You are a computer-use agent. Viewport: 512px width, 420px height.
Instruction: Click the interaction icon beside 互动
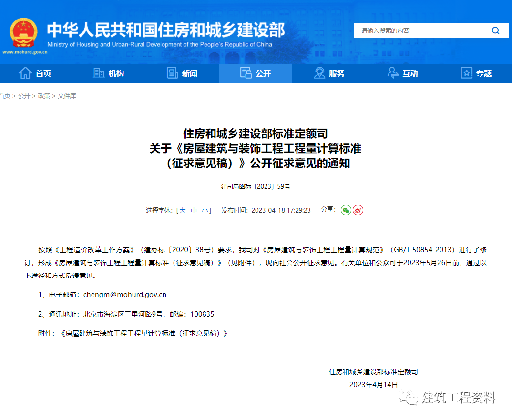[x=393, y=73]
